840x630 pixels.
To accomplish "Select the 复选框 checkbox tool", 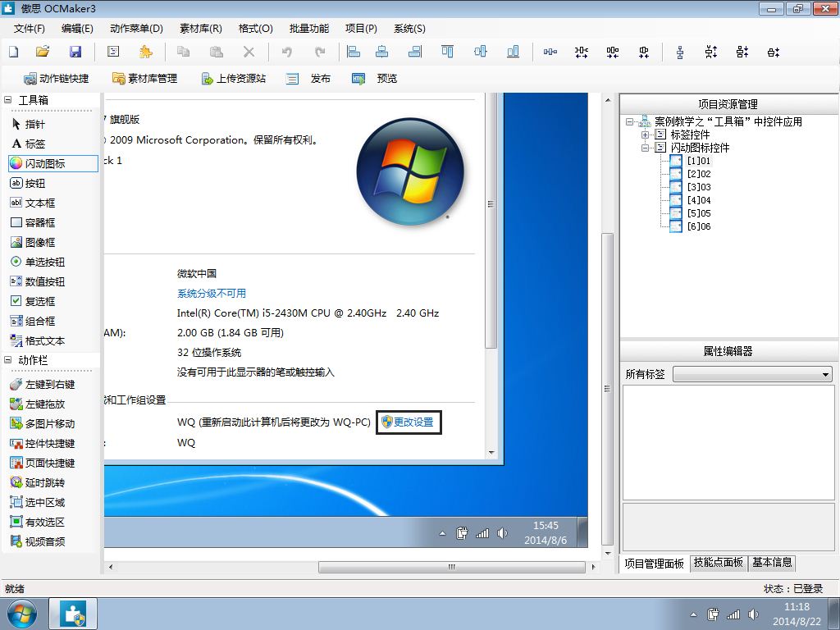I will [33, 301].
